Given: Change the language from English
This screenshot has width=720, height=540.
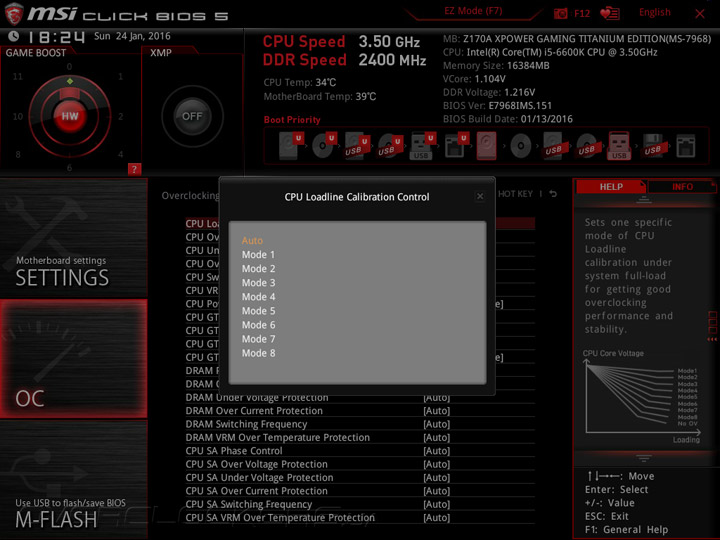Looking at the screenshot, I should [x=654, y=12].
